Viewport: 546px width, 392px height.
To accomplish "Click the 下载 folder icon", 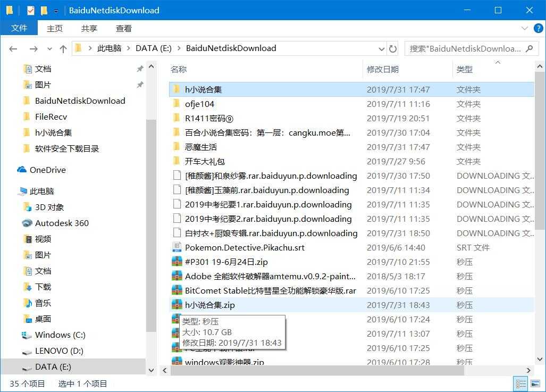I will pos(28,287).
